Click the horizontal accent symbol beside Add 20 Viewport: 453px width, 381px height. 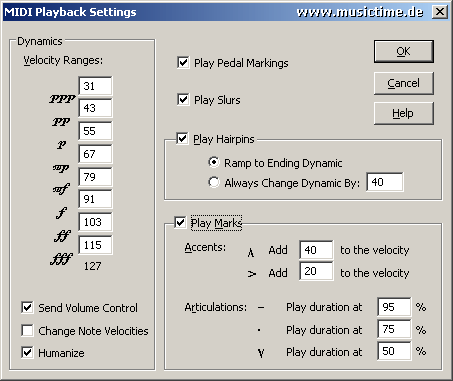pos(252,274)
